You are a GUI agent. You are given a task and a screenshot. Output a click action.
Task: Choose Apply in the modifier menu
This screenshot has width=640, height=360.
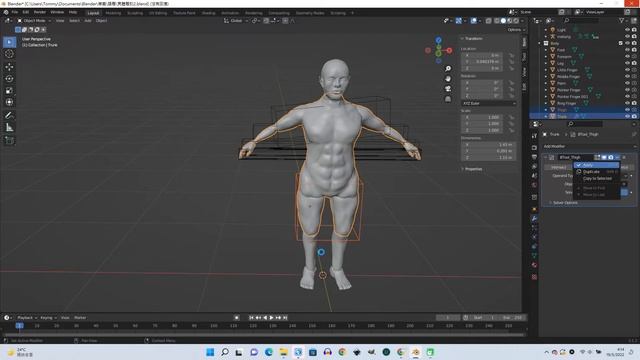(x=596, y=165)
